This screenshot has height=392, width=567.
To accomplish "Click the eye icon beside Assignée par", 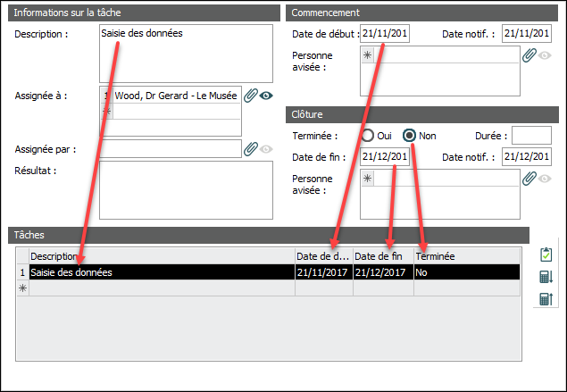I will [x=266, y=148].
